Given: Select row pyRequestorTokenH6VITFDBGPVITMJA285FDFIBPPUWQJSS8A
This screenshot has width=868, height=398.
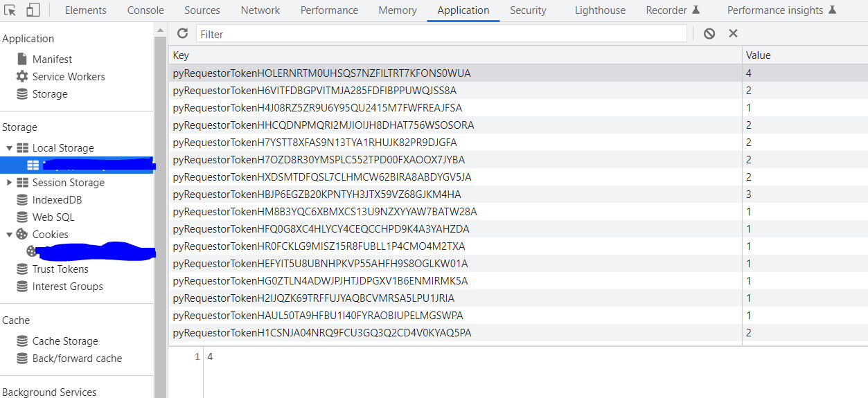Looking at the screenshot, I should 518,90.
